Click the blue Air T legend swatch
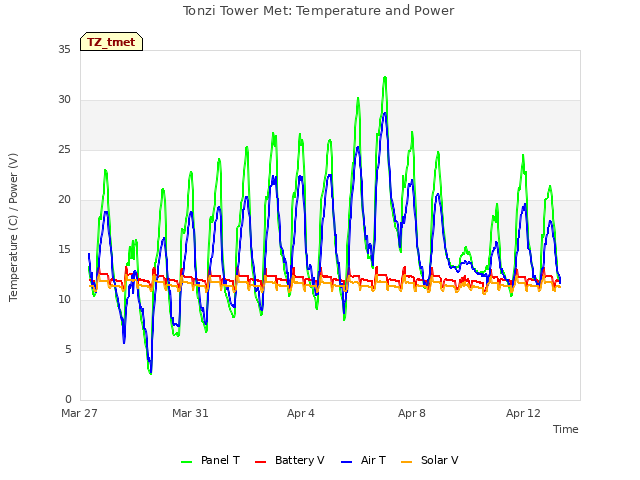 (x=346, y=462)
